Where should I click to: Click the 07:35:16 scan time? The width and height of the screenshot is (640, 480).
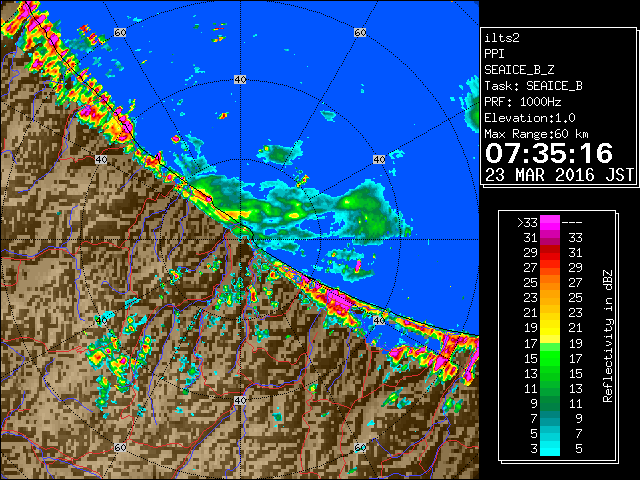[x=549, y=153]
